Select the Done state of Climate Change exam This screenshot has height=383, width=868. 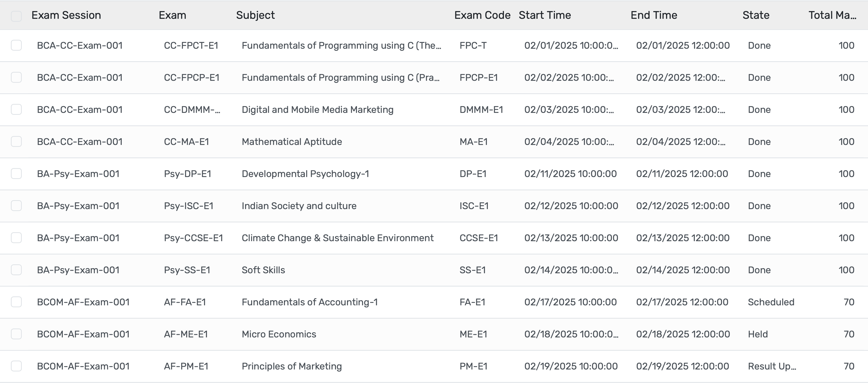click(x=759, y=238)
